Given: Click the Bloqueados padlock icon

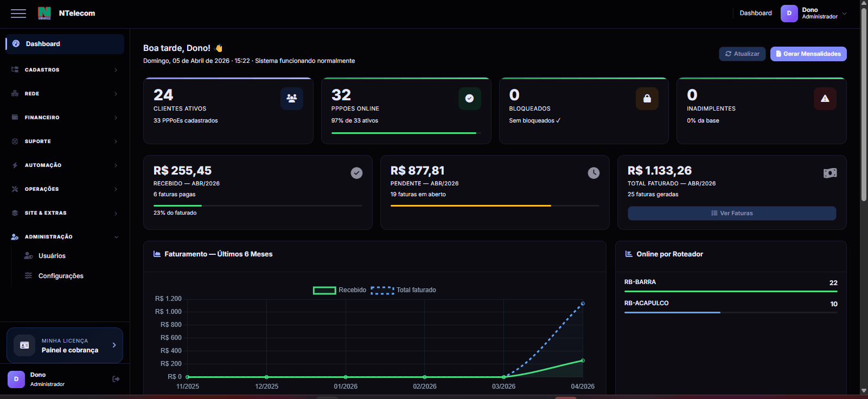Looking at the screenshot, I should [647, 99].
